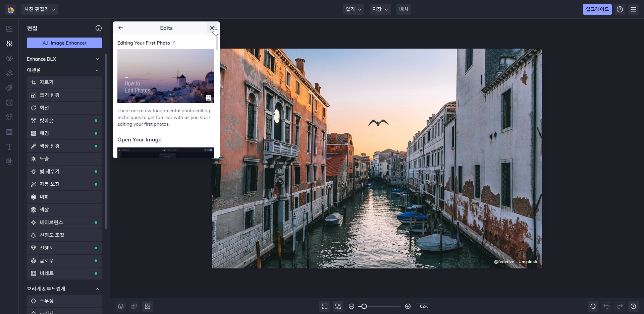Select the 선명도 clarity tool
The height and width of the screenshot is (314, 644).
click(64, 248)
